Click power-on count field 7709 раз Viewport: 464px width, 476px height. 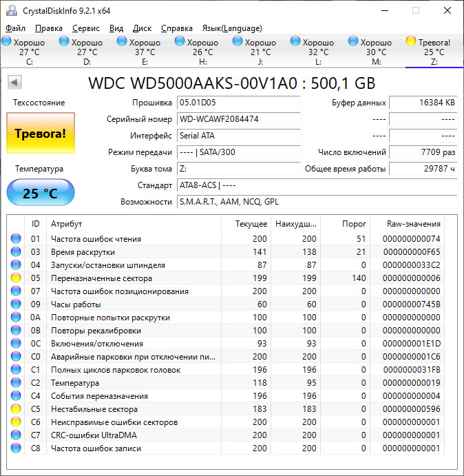(423, 152)
